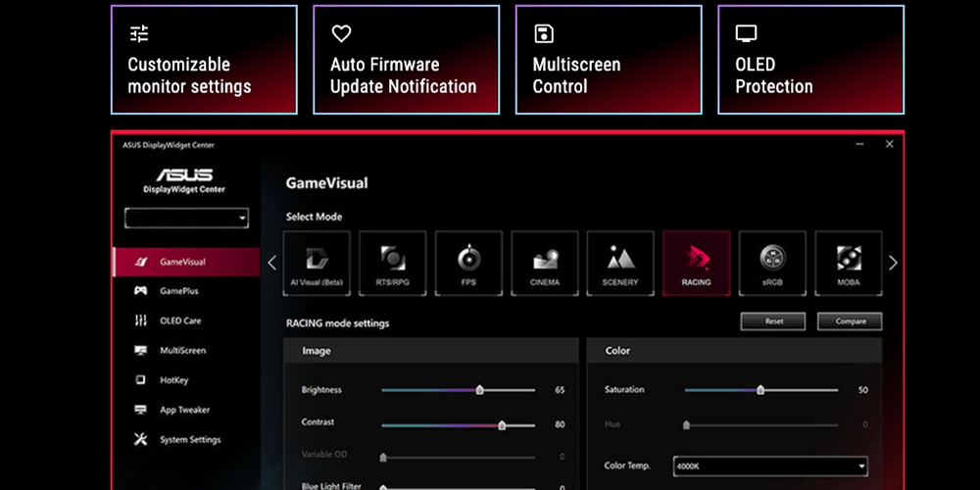This screenshot has height=490, width=980.
Task: Select the RACING mode tile
Action: (x=696, y=263)
